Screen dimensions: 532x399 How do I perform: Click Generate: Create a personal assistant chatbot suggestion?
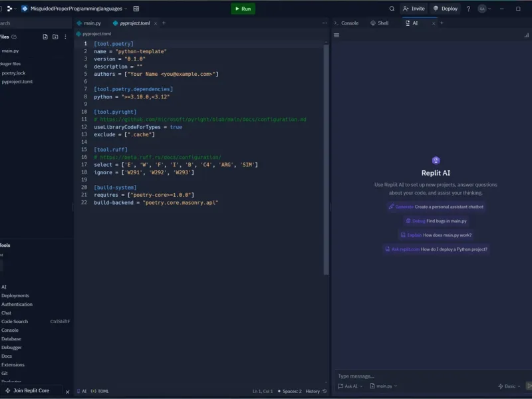point(436,207)
